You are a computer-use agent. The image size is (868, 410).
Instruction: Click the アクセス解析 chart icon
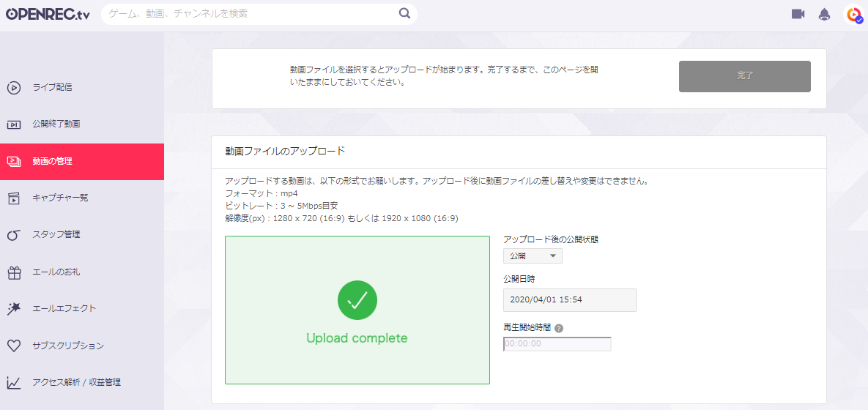14,382
